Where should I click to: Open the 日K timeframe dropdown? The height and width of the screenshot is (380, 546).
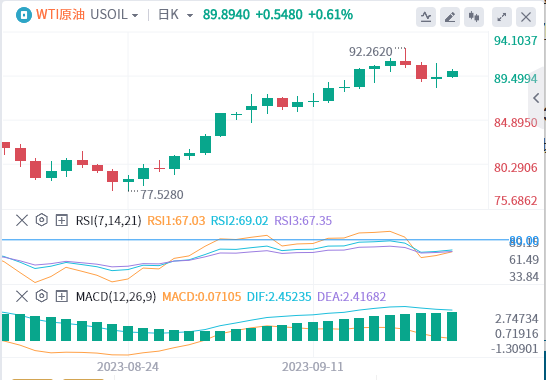(x=176, y=15)
